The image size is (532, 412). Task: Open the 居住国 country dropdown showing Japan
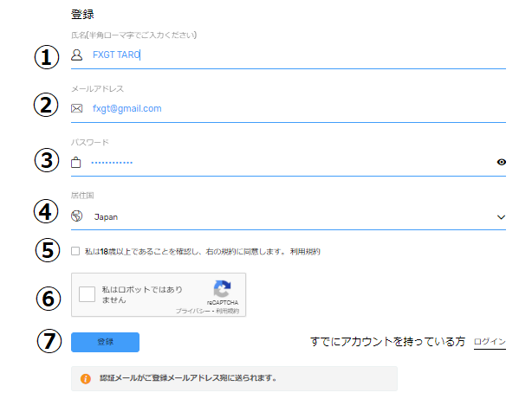point(286,217)
